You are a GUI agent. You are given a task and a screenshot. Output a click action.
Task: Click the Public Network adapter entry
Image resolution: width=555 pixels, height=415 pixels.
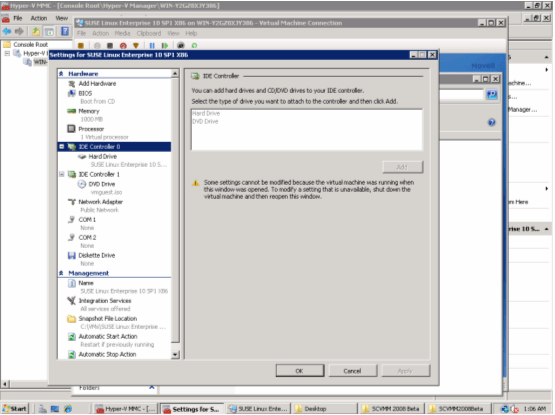coord(99,210)
